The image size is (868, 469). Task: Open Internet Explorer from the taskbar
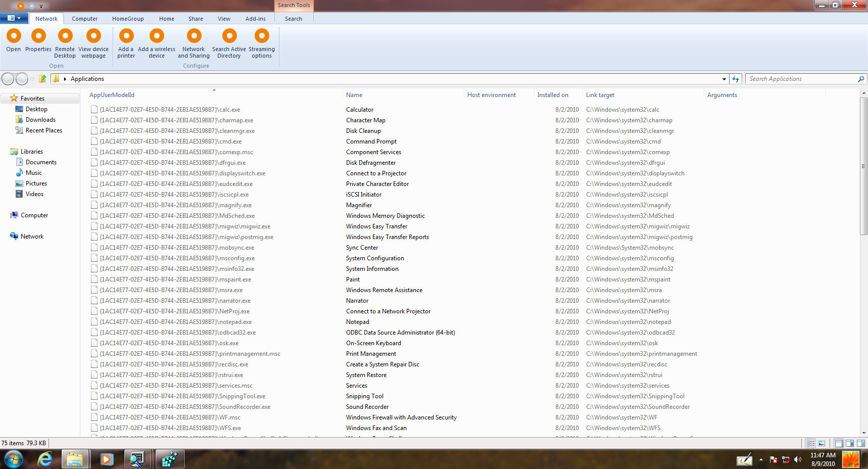click(45, 459)
